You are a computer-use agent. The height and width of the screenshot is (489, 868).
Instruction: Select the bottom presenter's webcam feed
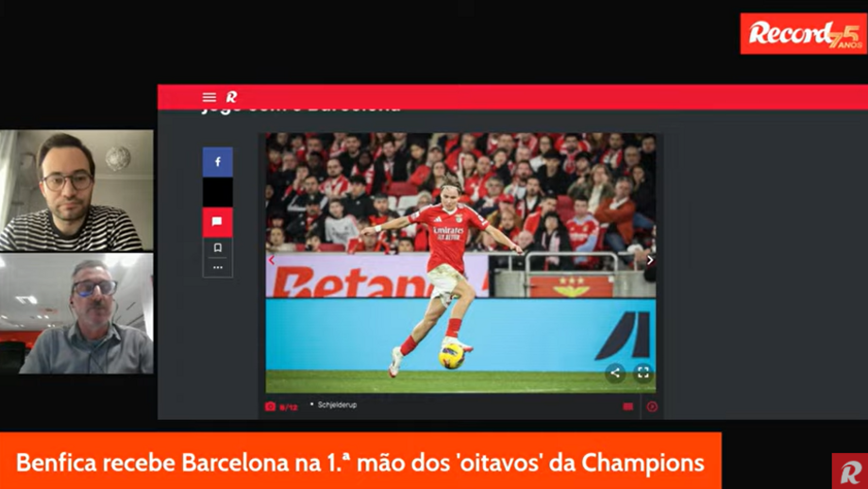click(76, 313)
